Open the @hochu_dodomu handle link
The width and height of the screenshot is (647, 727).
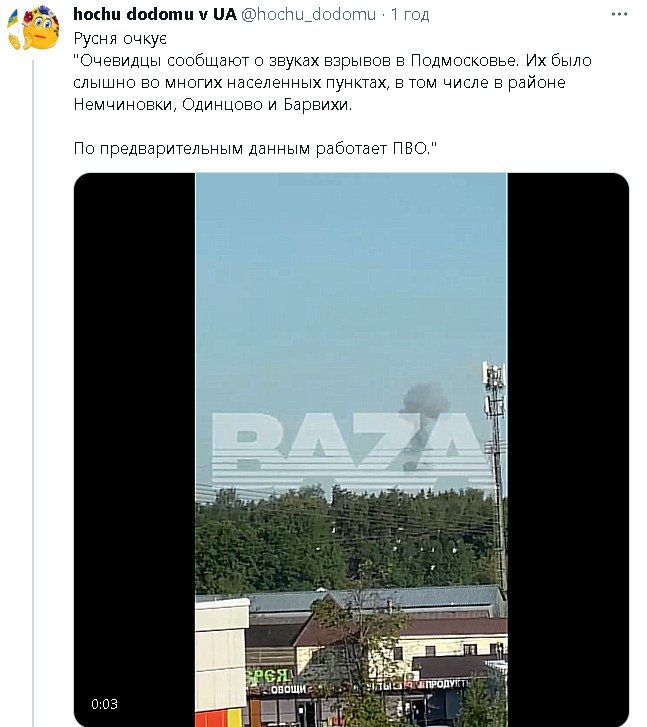tap(309, 15)
